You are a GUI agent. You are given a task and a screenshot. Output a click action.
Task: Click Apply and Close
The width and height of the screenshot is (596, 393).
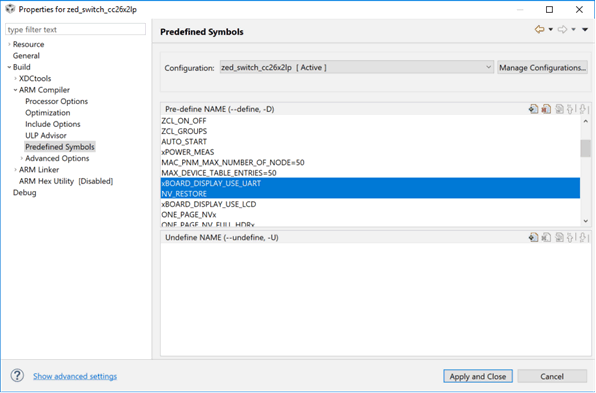[478, 376]
